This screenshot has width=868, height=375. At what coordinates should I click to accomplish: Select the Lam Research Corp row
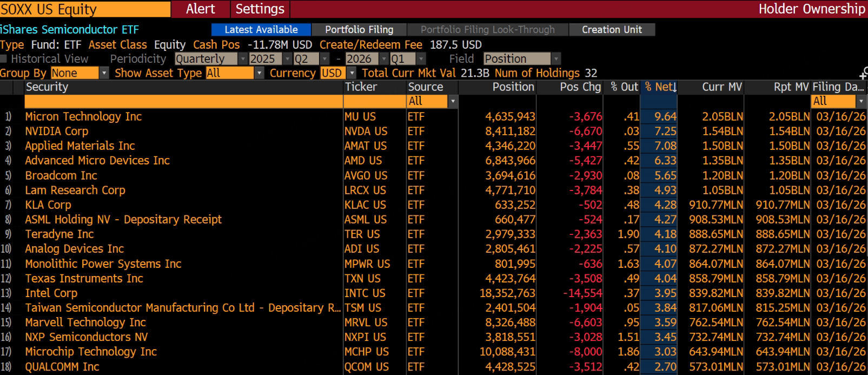pos(434,190)
